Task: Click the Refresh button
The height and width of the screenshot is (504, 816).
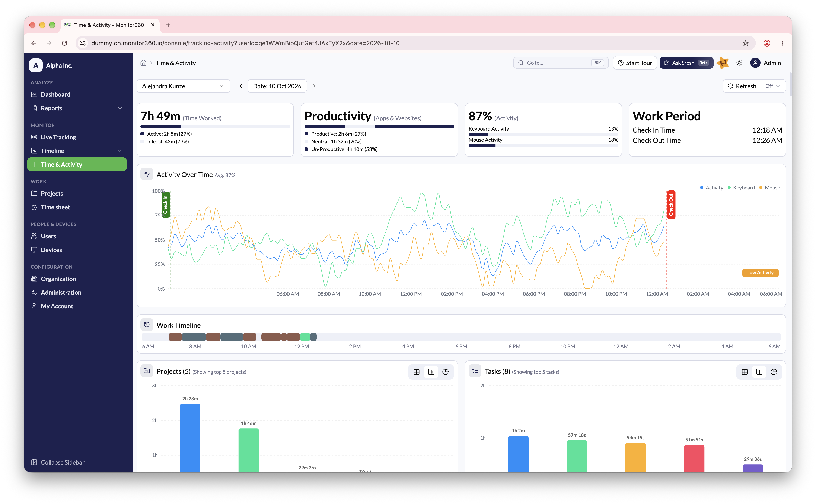Action: pos(742,86)
